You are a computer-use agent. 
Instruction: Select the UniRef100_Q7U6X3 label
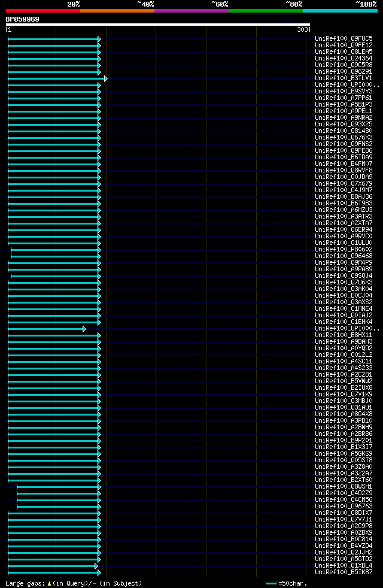(x=344, y=283)
